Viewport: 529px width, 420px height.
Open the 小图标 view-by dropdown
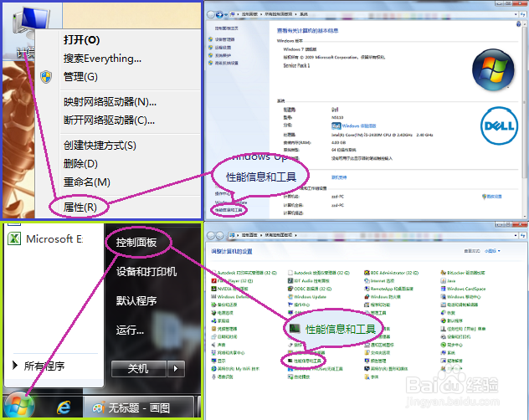coord(492,251)
